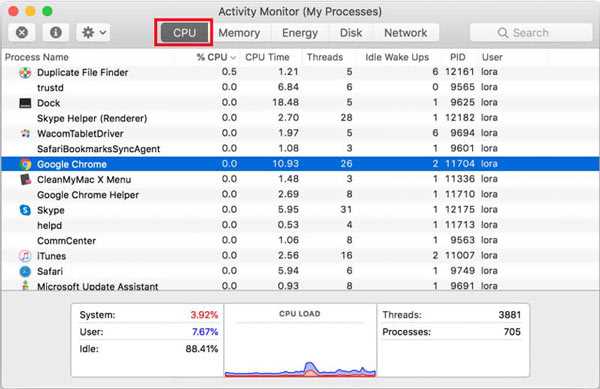The height and width of the screenshot is (389, 600).
Task: Click the CPU Load graph
Action: [300, 340]
